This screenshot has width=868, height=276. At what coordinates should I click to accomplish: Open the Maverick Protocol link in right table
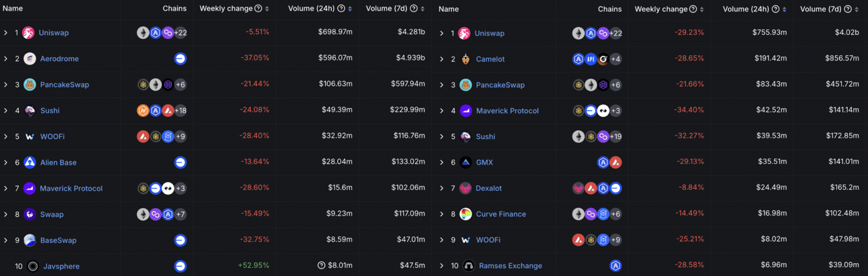coord(507,111)
